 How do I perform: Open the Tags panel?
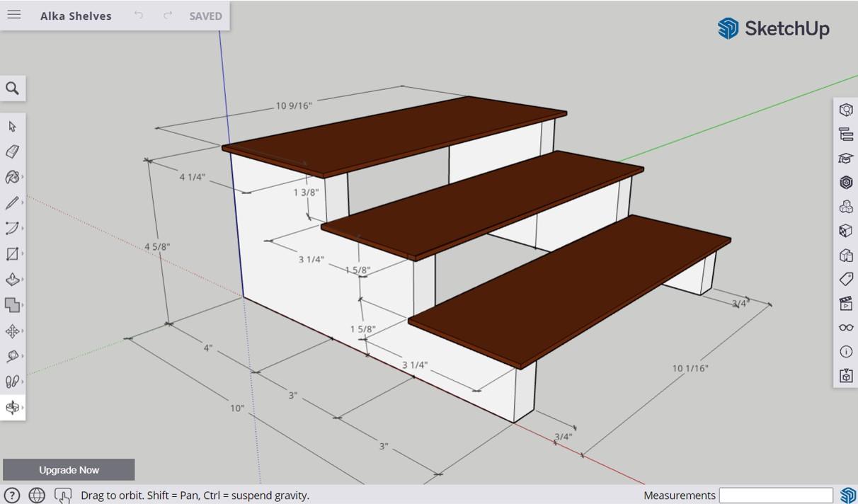(845, 278)
